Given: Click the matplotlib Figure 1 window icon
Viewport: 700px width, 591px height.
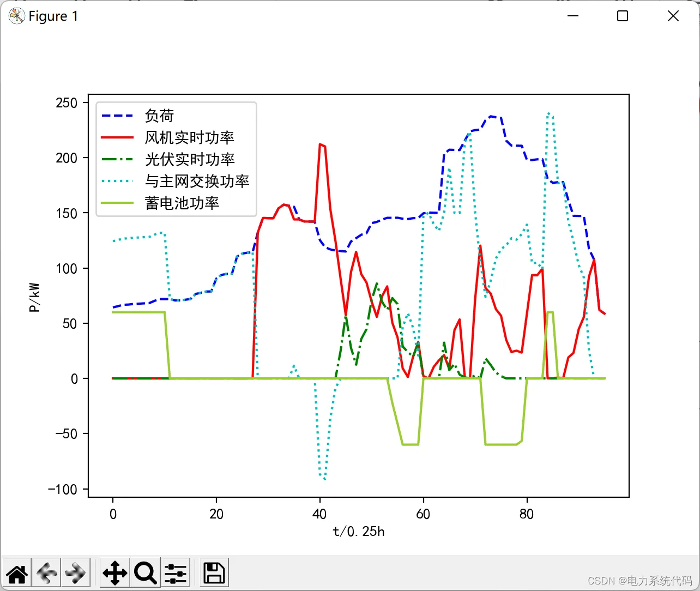Looking at the screenshot, I should point(16,16).
